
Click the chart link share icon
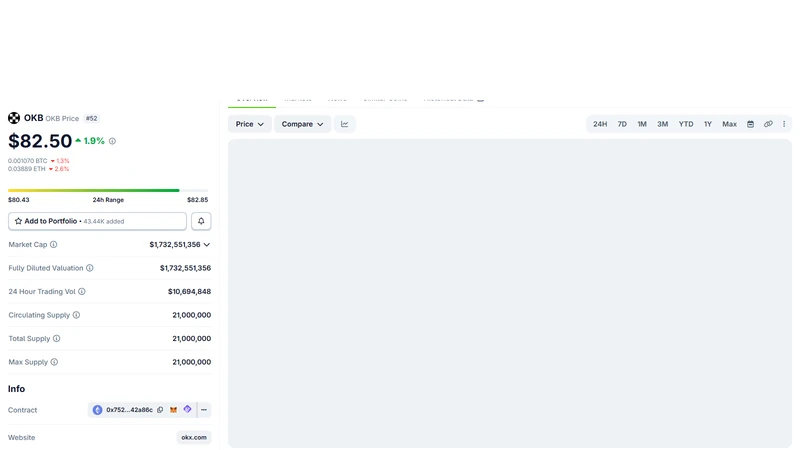(768, 124)
